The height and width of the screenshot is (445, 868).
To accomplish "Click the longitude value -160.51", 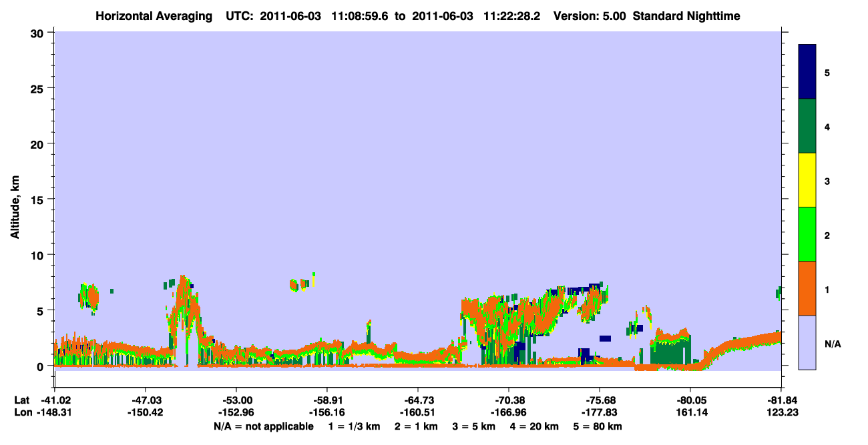I will 417,413.
